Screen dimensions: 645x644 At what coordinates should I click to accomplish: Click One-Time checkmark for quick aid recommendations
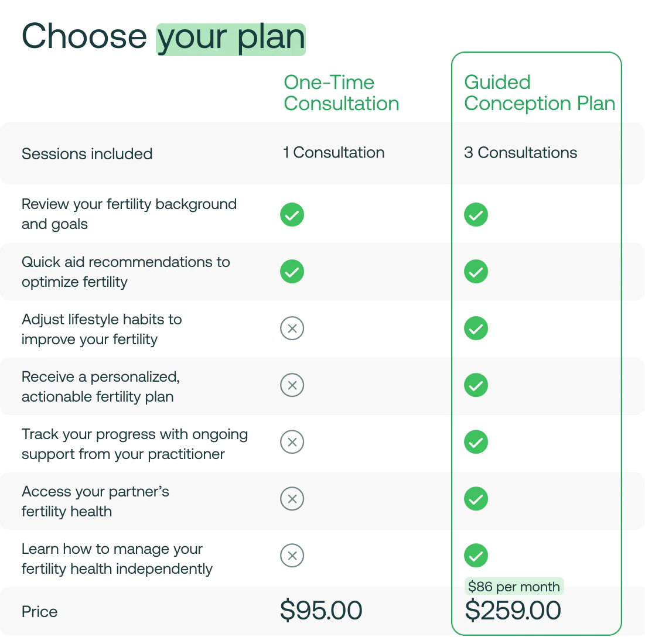[292, 272]
